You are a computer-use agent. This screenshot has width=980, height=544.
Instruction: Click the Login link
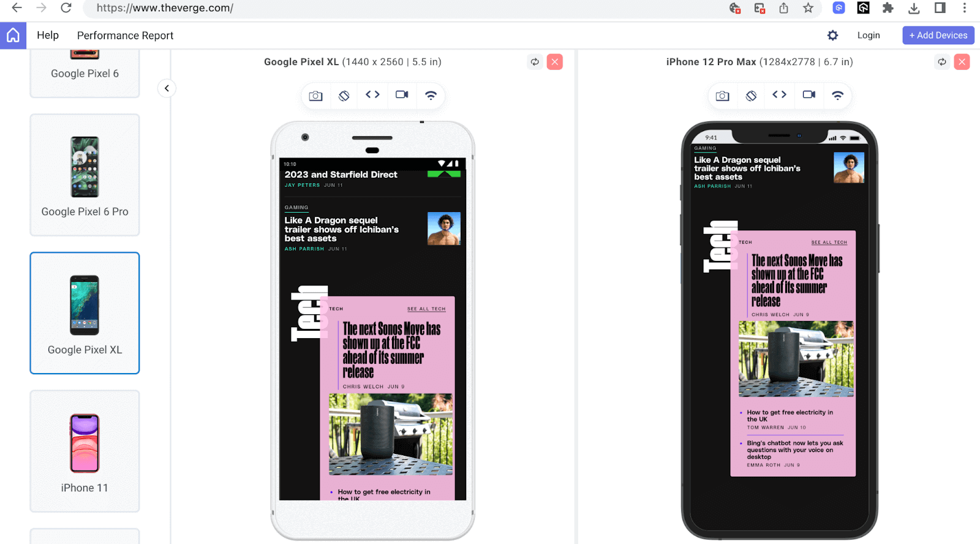(869, 36)
